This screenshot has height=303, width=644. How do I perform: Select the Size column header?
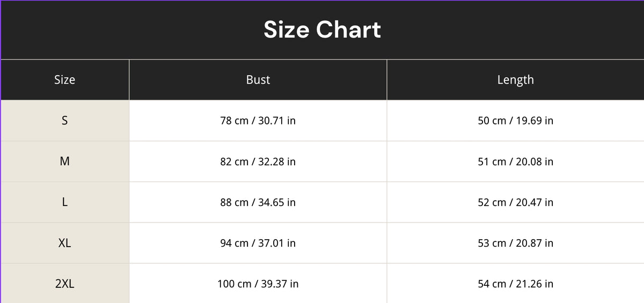tap(64, 80)
